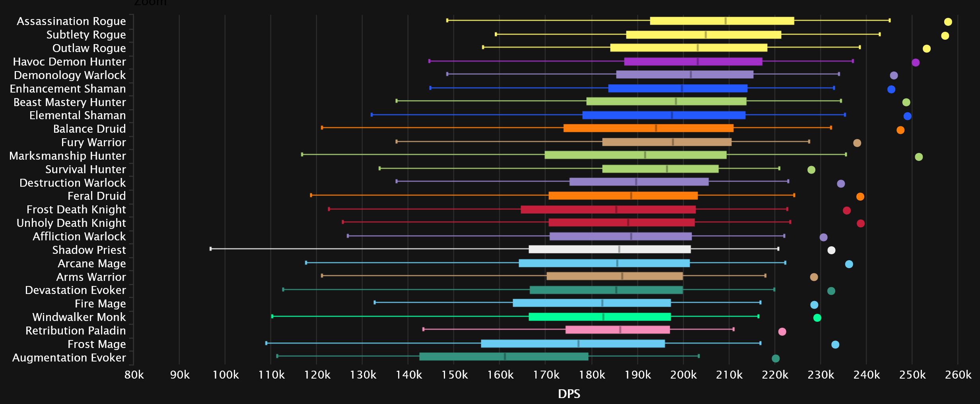Click the 150k axis tick label
The image size is (980, 404).
point(455,375)
